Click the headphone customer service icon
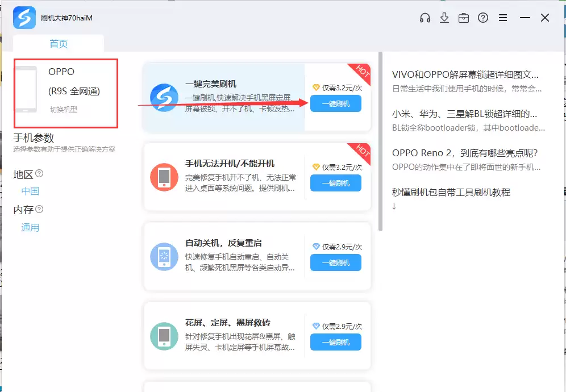566x392 pixels. coord(424,18)
